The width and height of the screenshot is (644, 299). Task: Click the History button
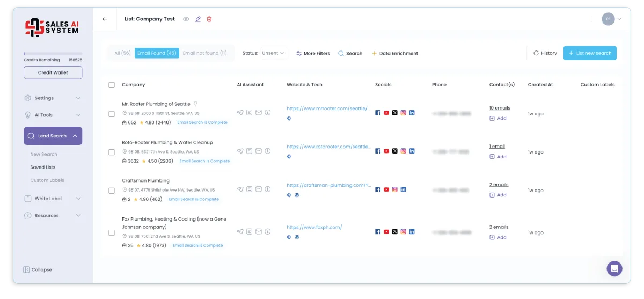point(545,53)
